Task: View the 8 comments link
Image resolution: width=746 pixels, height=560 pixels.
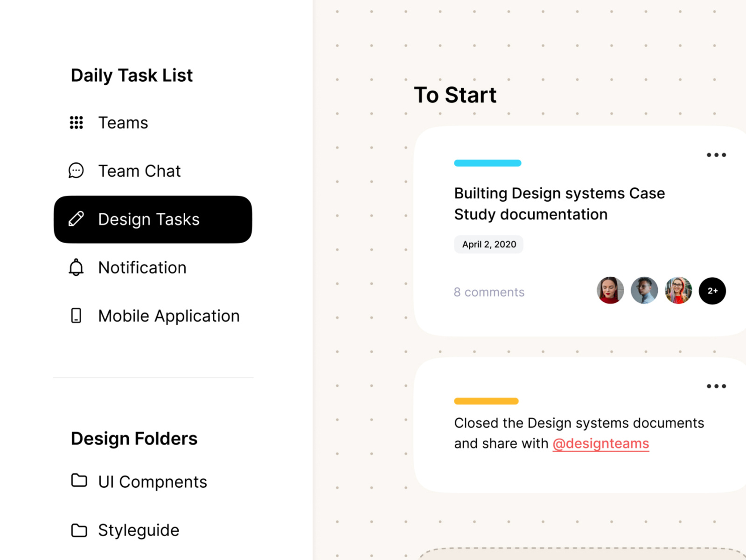Action: [489, 292]
